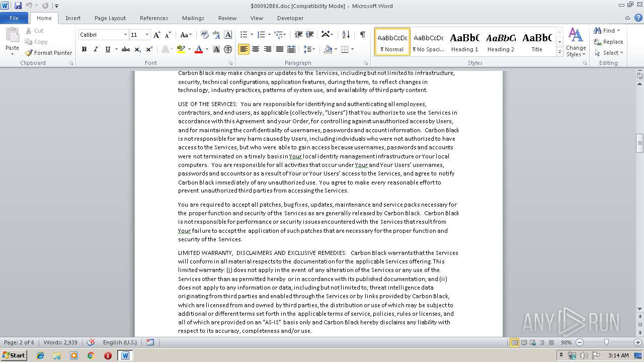The image size is (644, 362).
Task: Toggle Underline formatting
Action: click(107, 49)
